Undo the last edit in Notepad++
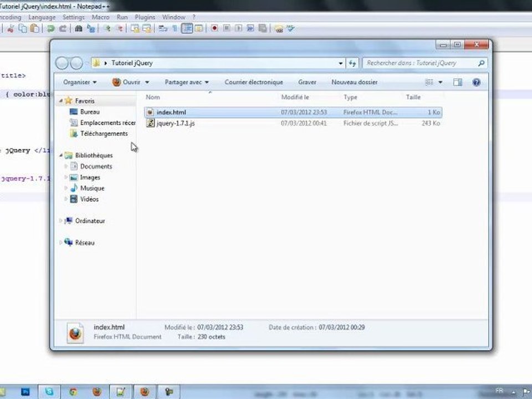This screenshot has height=399, width=532. [50, 28]
